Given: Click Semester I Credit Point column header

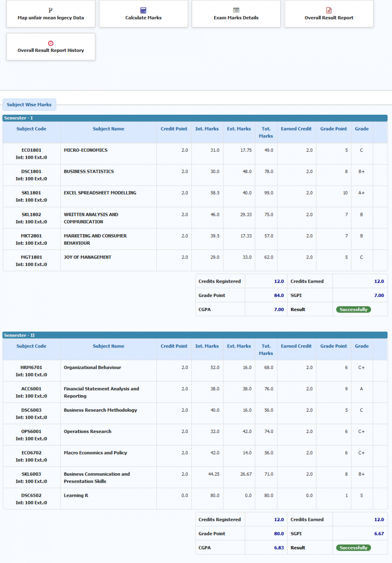Looking at the screenshot, I should coord(174,129).
